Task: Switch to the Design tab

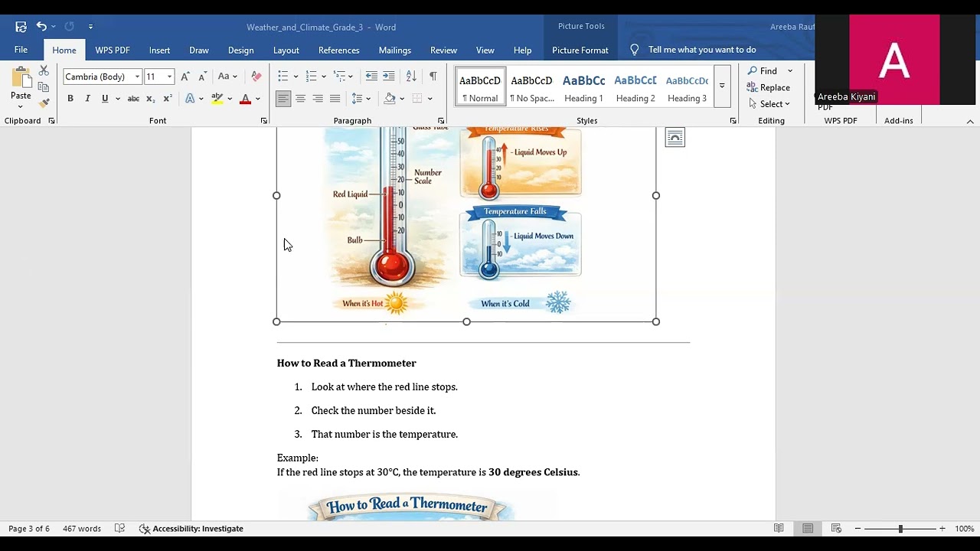Action: click(x=240, y=51)
